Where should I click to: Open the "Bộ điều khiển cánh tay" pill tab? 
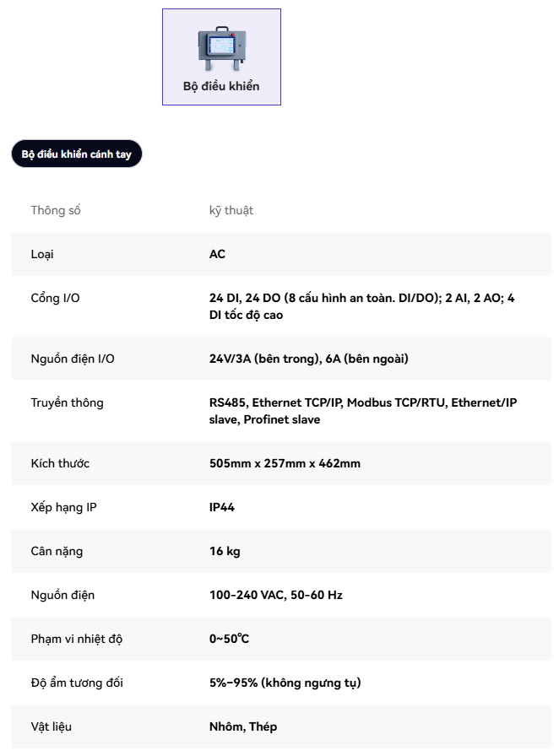(77, 154)
